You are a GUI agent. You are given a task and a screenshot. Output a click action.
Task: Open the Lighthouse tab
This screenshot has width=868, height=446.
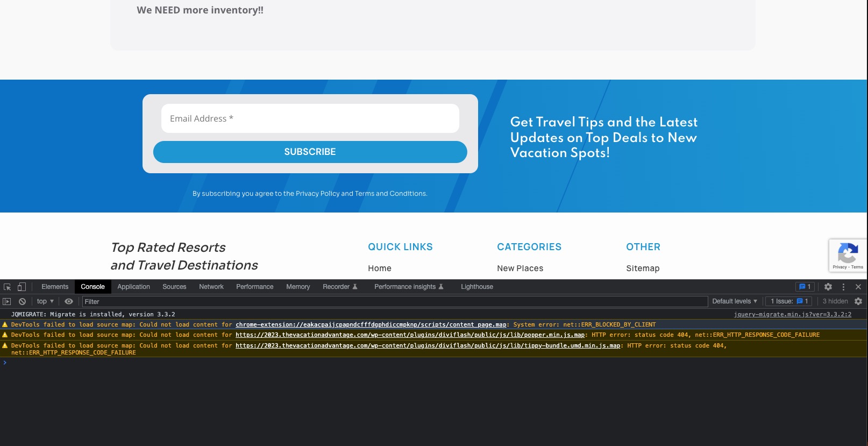pos(476,287)
